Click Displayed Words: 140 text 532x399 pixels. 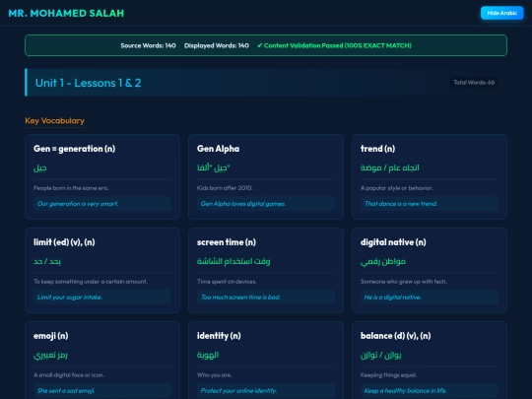217,45
